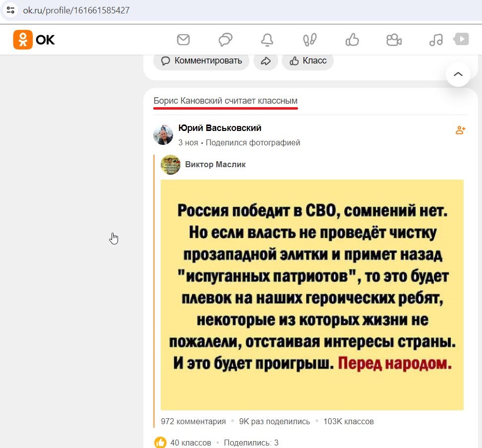Open classes feed with the thumbs-up icon
The image size is (482, 448).
(x=352, y=40)
